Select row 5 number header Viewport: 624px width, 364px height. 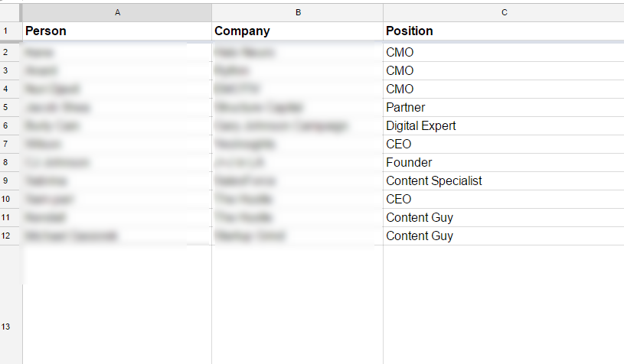[x=9, y=107]
